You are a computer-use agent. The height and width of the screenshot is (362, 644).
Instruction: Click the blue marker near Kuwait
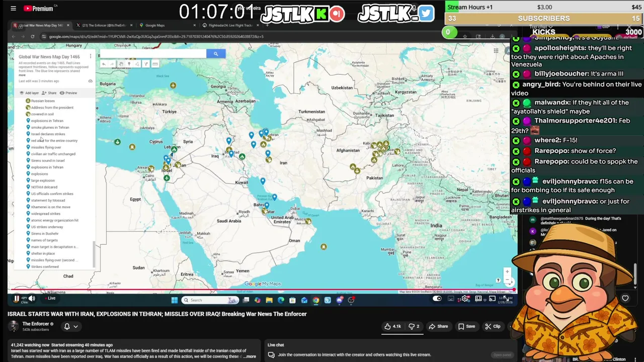[263, 181]
